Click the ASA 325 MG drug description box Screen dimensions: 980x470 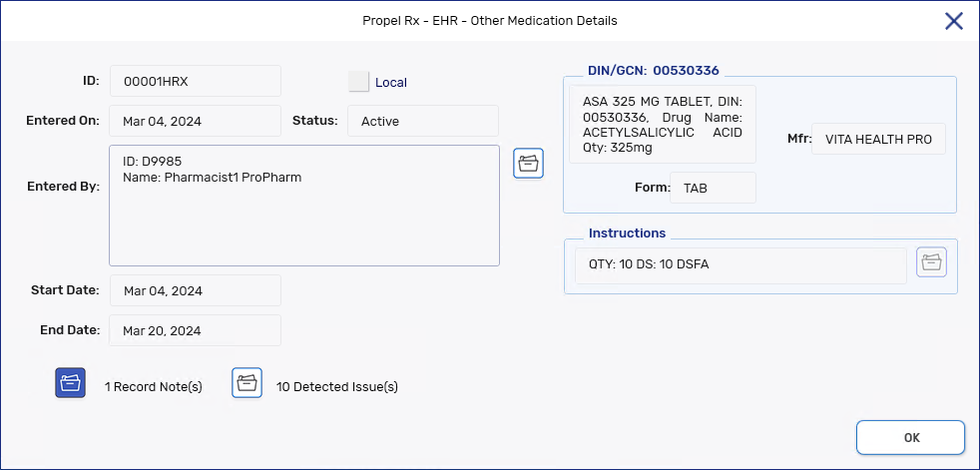(x=663, y=124)
